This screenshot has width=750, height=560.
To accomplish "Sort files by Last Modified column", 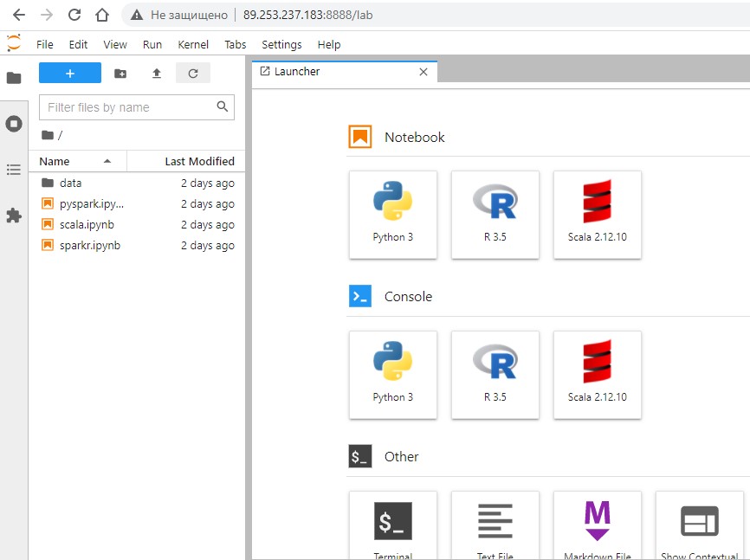I will [186, 161].
